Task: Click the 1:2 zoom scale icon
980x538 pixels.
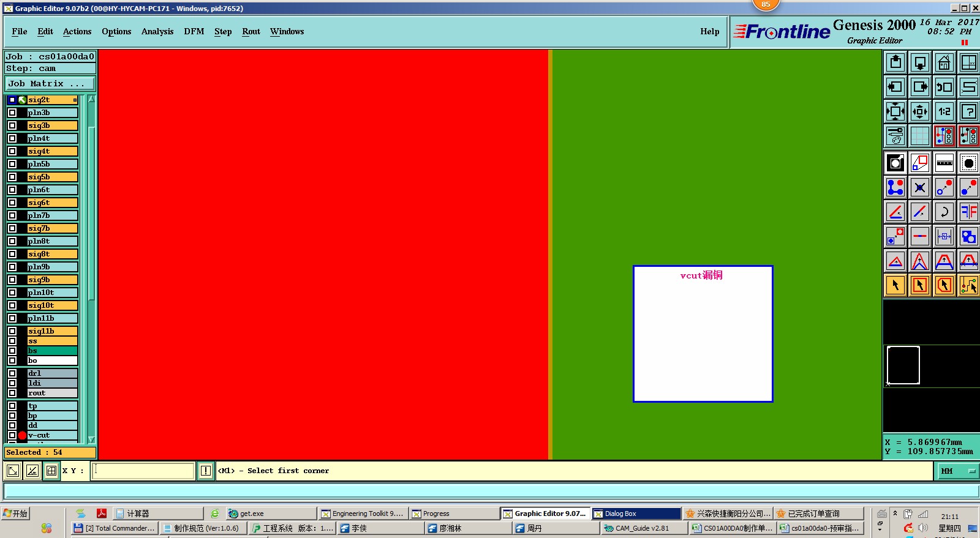Action: tap(944, 111)
